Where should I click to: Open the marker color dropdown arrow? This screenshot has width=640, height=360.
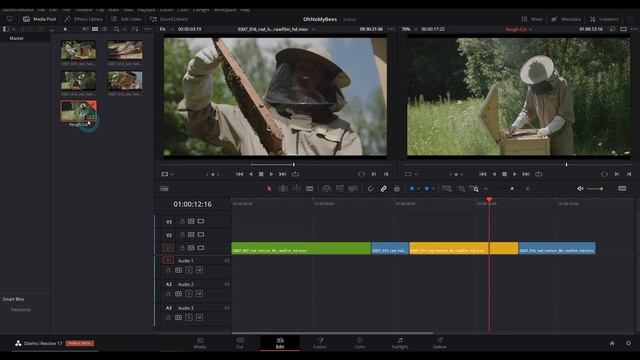click(433, 189)
